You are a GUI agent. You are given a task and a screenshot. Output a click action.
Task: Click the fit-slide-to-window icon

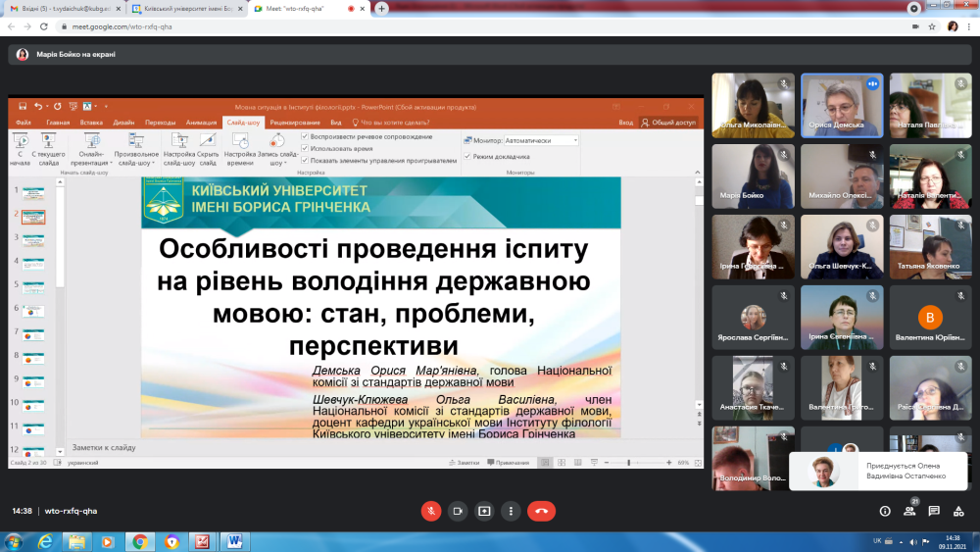(x=698, y=463)
